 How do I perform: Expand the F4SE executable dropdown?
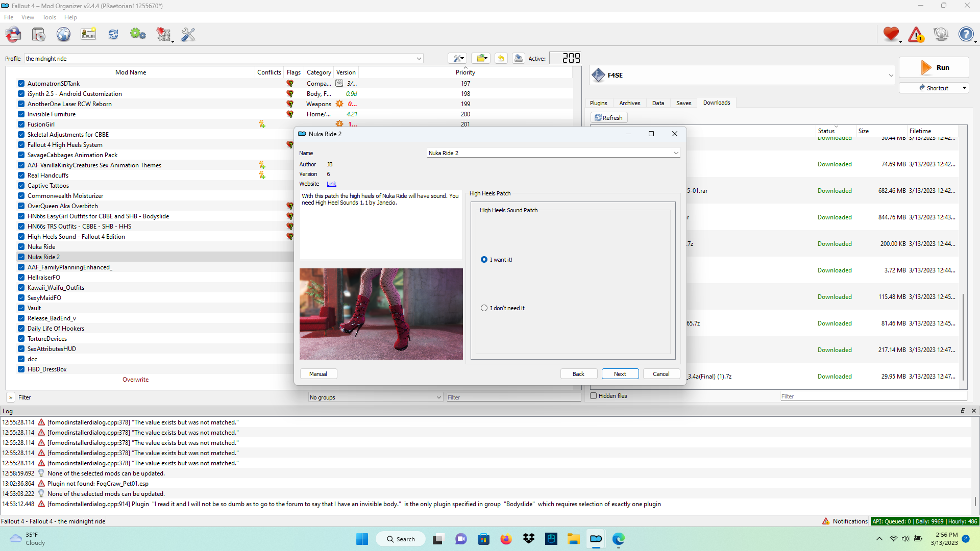(x=891, y=75)
